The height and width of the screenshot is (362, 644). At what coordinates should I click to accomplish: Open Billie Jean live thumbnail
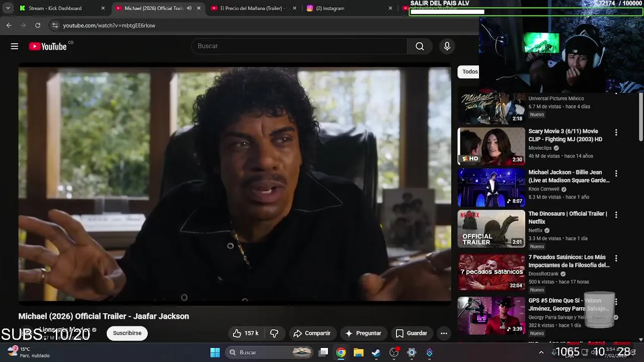[491, 188]
